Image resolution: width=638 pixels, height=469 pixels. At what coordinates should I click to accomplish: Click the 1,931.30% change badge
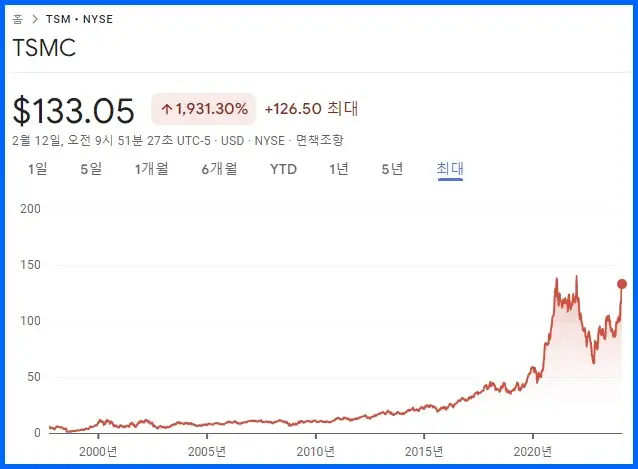(x=204, y=109)
